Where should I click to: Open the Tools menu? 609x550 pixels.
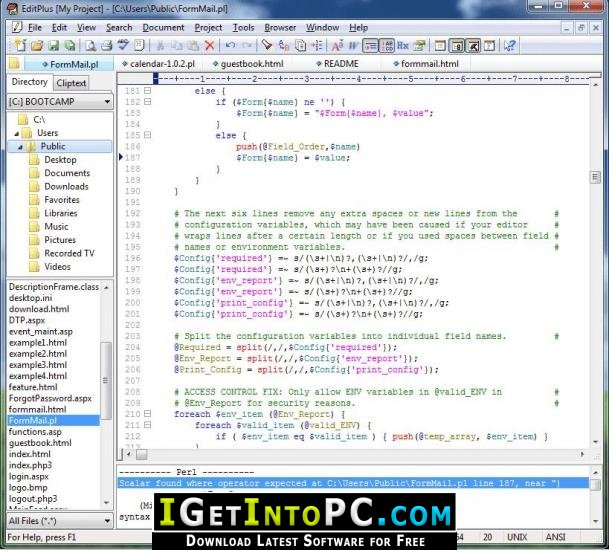coord(243,28)
